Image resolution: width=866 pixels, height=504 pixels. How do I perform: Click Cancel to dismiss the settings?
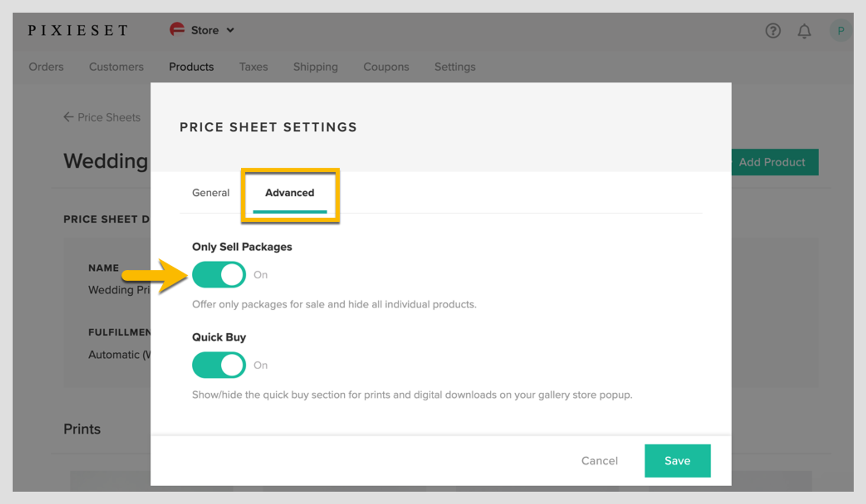599,461
